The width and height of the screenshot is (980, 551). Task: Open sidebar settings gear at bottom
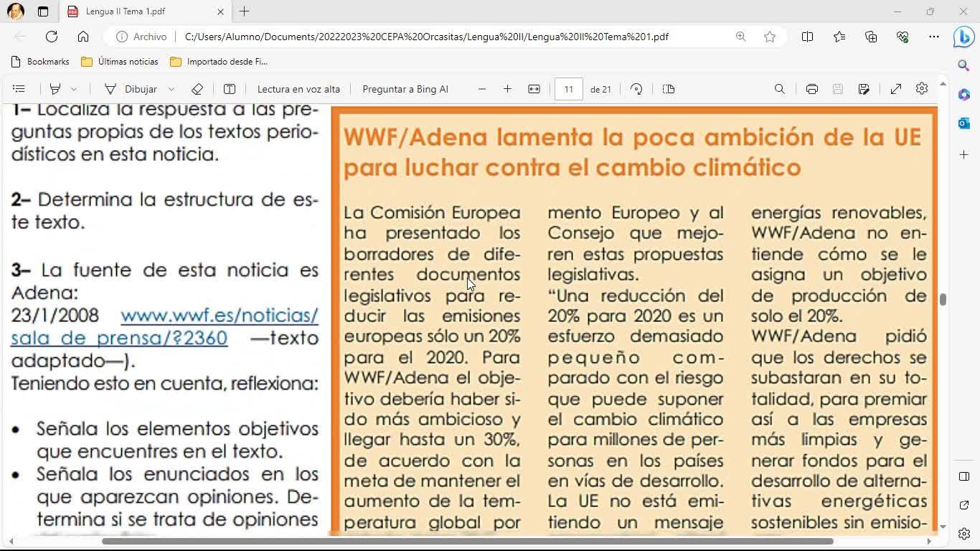pos(963,534)
